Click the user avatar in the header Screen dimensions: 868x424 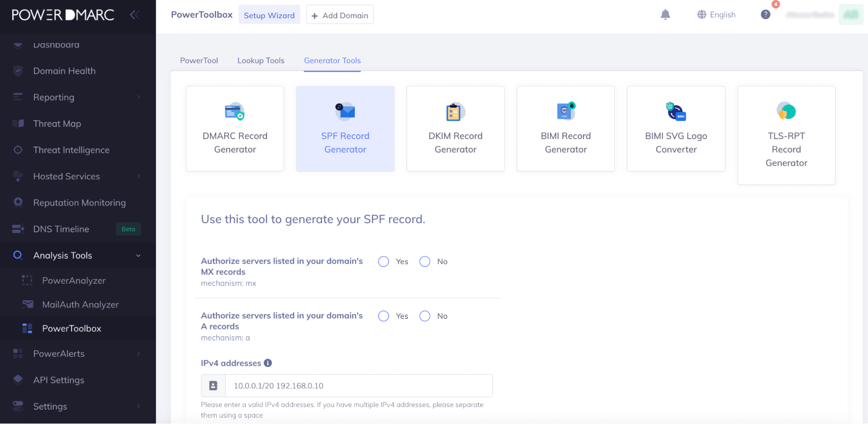point(851,15)
